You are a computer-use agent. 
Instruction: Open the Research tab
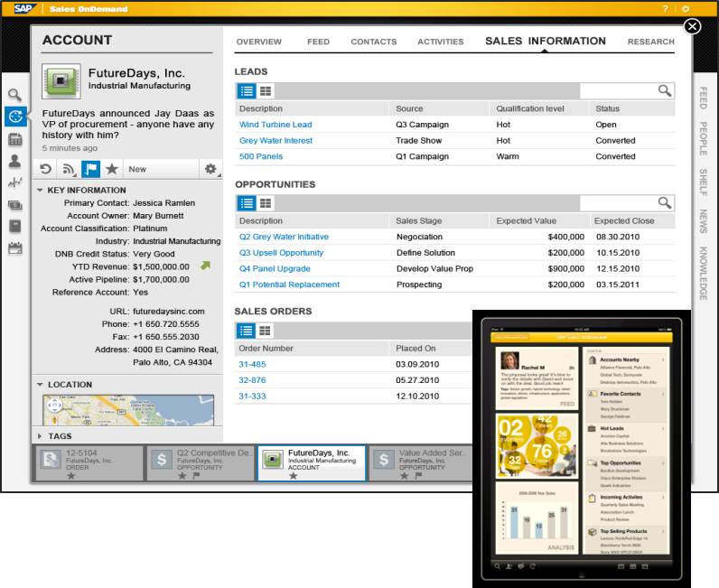(651, 42)
